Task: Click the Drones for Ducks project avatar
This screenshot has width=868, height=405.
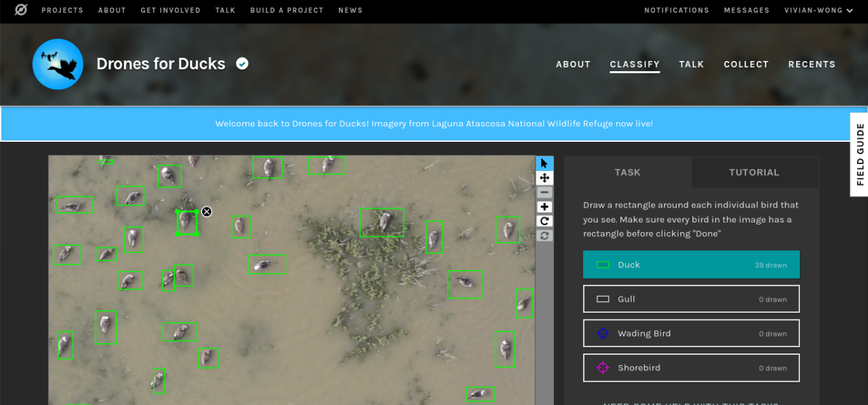Action: coord(58,64)
